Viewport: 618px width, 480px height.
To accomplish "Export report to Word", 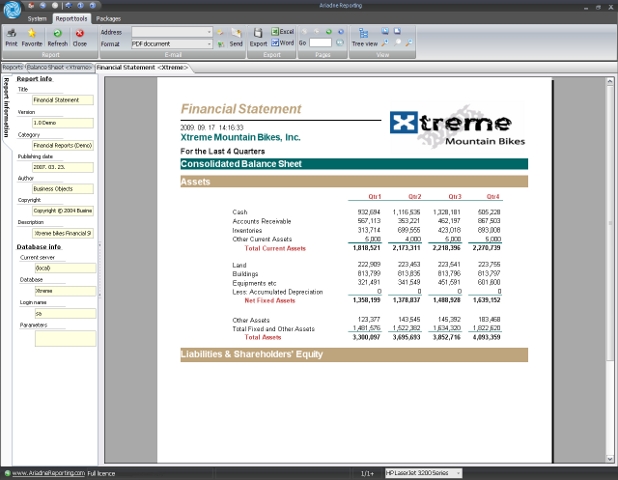I will point(282,43).
